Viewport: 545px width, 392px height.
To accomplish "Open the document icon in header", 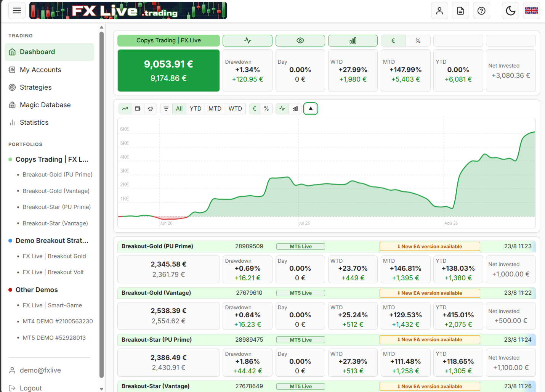I will (460, 11).
